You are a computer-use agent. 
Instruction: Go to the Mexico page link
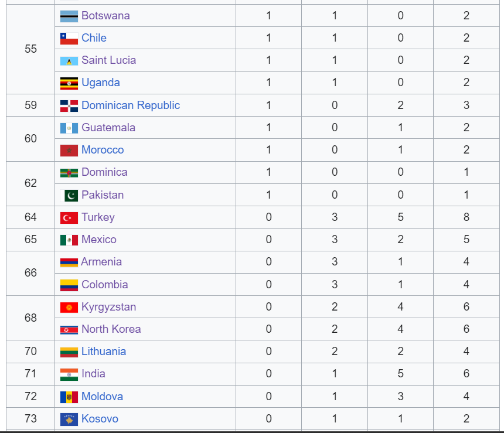[99, 240]
